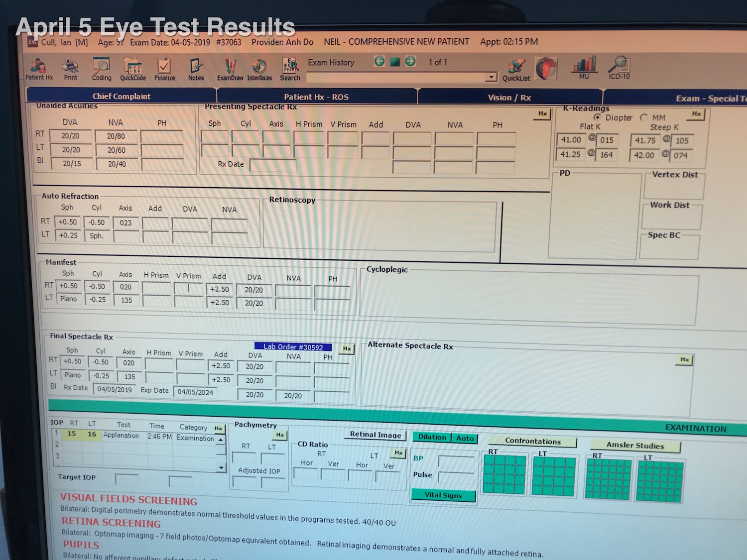Open the ICD-10 lookup icon

(619, 68)
